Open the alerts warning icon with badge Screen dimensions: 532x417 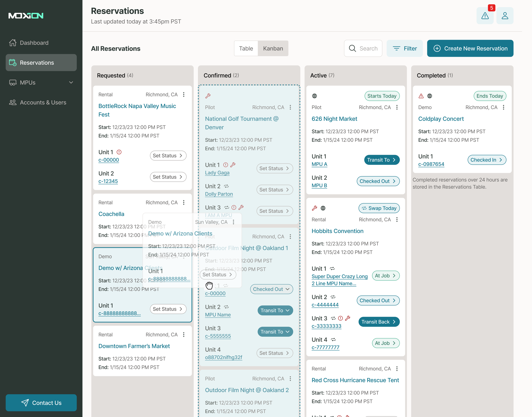pos(485,16)
